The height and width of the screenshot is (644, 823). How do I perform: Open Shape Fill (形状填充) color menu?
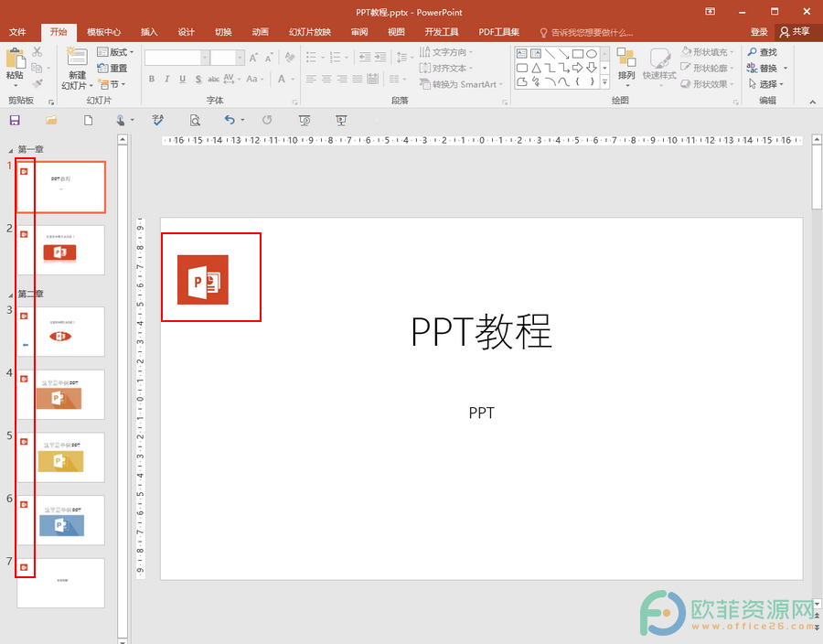point(708,52)
